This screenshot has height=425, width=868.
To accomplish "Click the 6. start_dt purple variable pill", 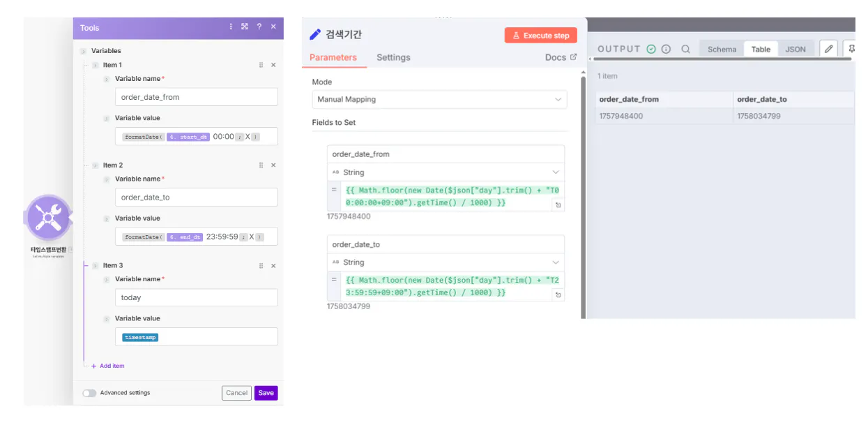I will (x=188, y=137).
